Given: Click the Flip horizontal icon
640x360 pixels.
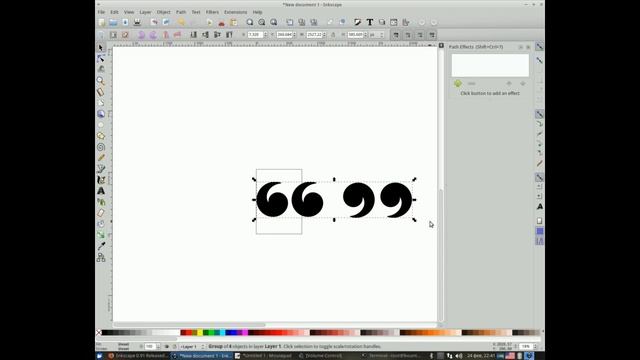Looking at the screenshot, I should 166,35.
